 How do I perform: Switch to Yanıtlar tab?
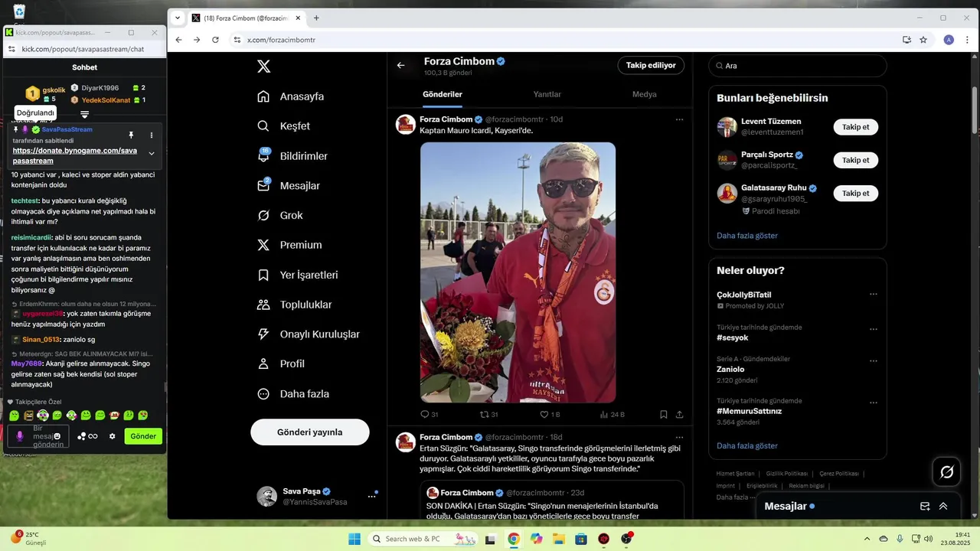point(547,94)
